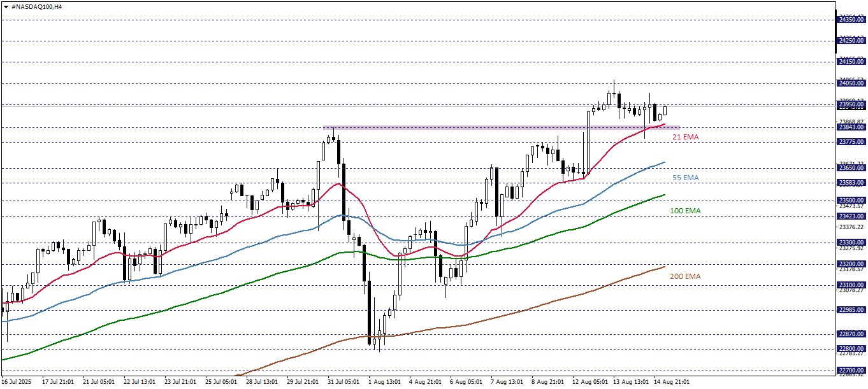Viewport: 868px width, 389px height.
Task: Select the purple resistance zone rectangle
Action: 501,127
